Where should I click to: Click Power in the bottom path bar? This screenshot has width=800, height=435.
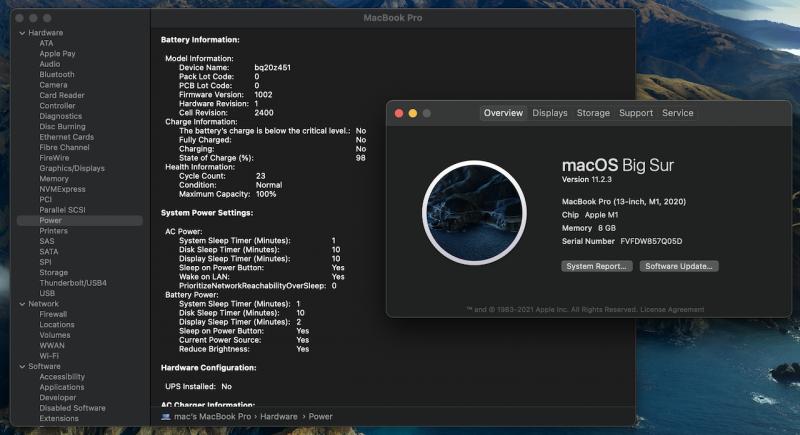[x=320, y=417]
